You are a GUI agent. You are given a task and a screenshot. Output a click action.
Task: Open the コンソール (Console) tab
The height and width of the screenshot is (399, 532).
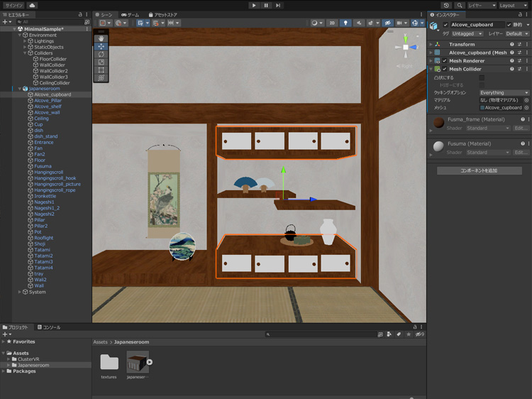(49, 327)
